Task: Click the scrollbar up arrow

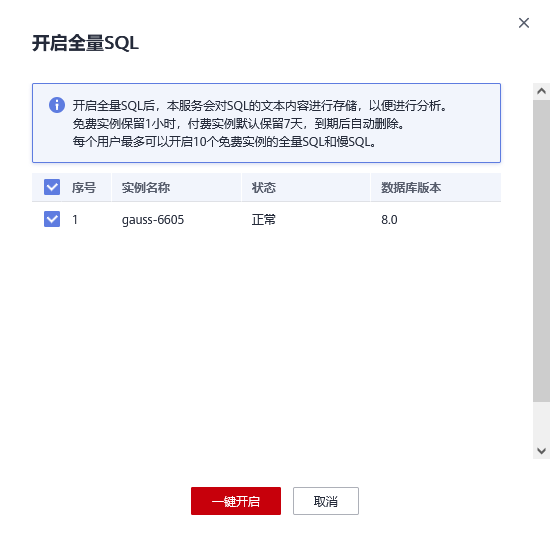Action: coord(541,92)
